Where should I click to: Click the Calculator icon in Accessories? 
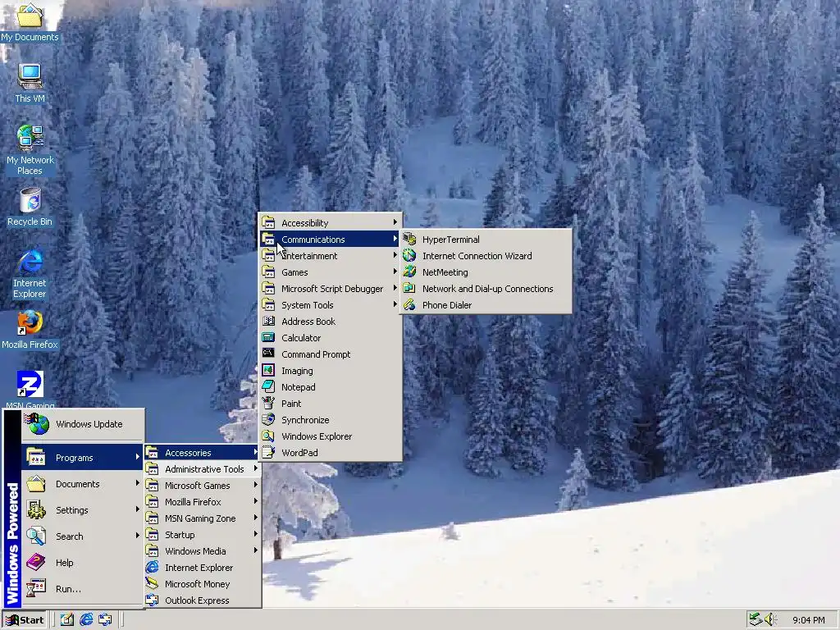pyautogui.click(x=268, y=337)
